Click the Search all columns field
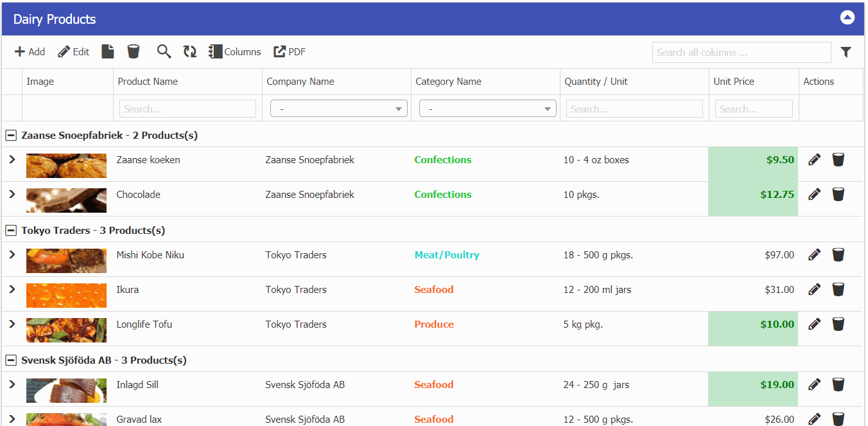 tap(742, 53)
